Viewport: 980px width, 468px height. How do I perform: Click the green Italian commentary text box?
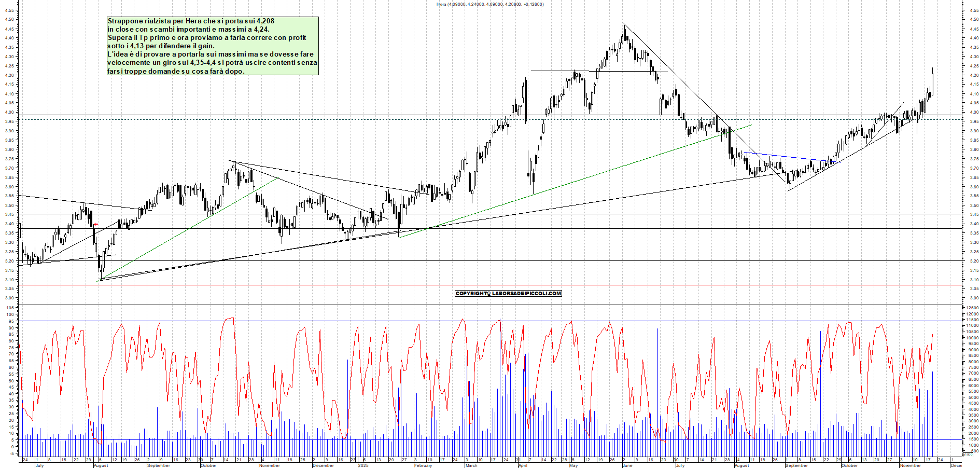[213, 46]
